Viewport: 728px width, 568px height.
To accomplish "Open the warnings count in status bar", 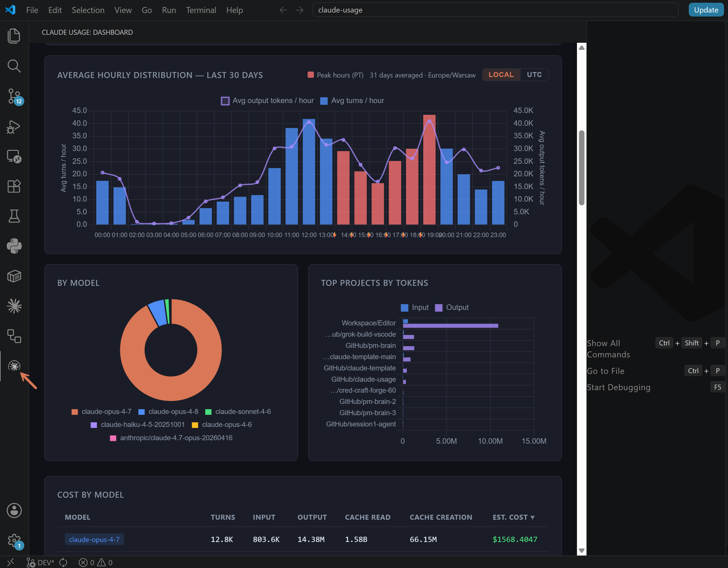I will (x=105, y=562).
